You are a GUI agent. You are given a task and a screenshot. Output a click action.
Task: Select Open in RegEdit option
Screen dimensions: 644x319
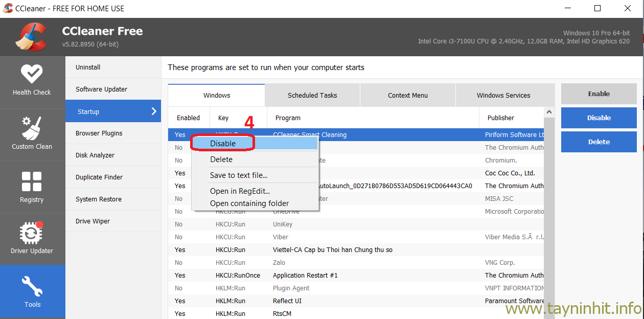(240, 191)
